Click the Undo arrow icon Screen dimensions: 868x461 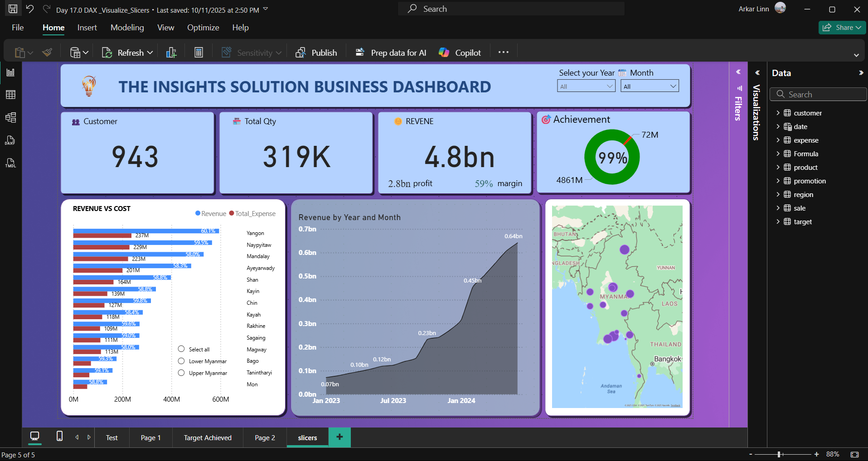pos(30,9)
